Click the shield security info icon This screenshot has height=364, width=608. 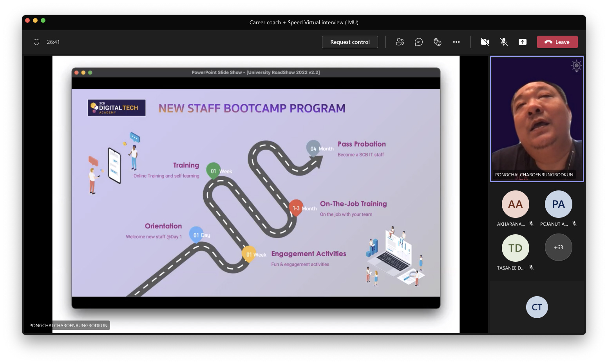[36, 42]
